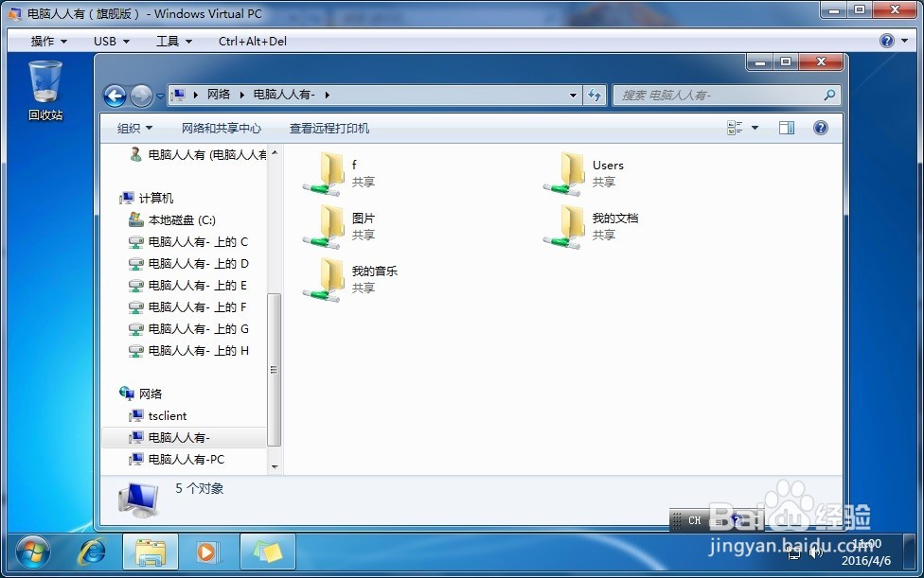Click the volume icon in system tray
The width and height of the screenshot is (924, 578).
816,552
